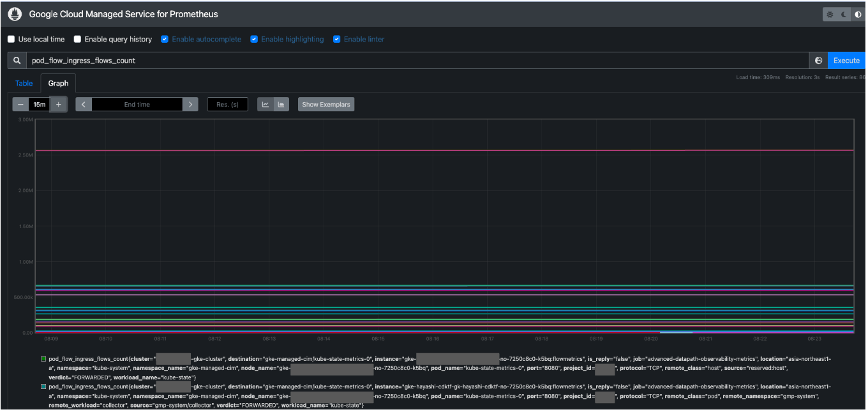Screen dimensions: 868x412
Task: Click the Result series count text
Action: pyautogui.click(x=846, y=77)
